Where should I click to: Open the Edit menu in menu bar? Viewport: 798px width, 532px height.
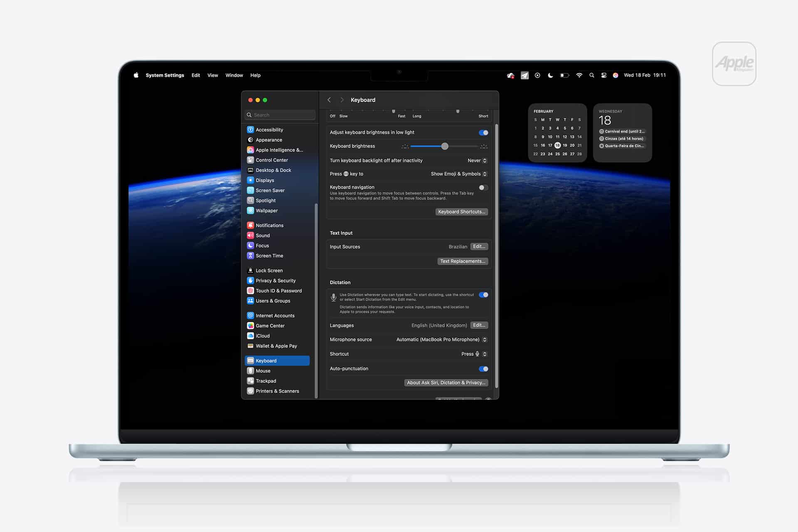point(196,75)
